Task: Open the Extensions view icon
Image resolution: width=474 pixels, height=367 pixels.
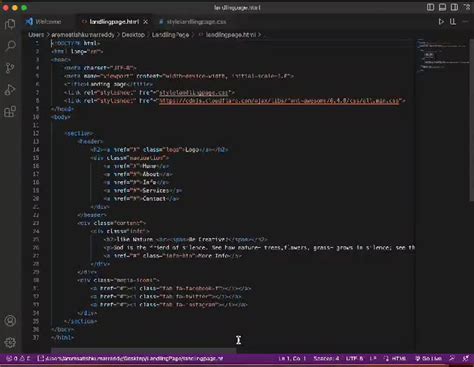Action: (10, 111)
